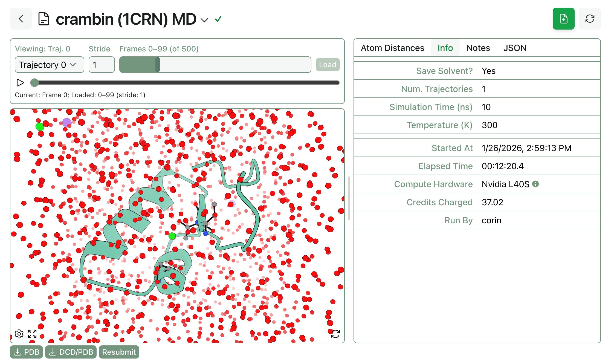The height and width of the screenshot is (364, 608).
Task: Reset the view with the rotate icon
Action: click(x=335, y=334)
